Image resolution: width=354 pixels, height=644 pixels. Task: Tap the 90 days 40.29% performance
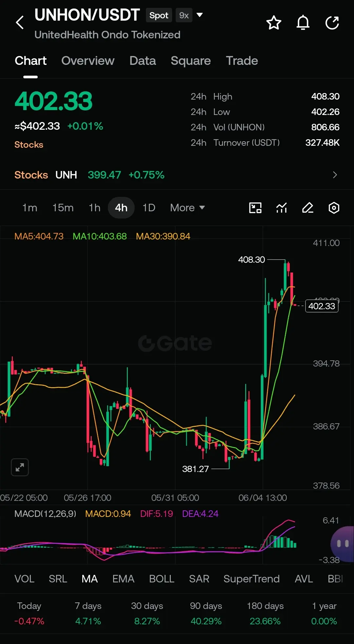tap(206, 614)
